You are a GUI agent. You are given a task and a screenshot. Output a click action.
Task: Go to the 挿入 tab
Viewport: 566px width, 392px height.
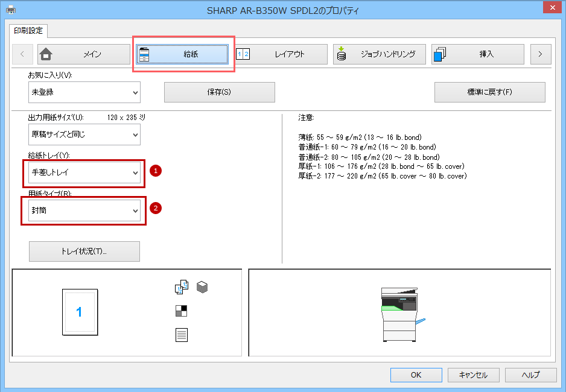[x=478, y=54]
